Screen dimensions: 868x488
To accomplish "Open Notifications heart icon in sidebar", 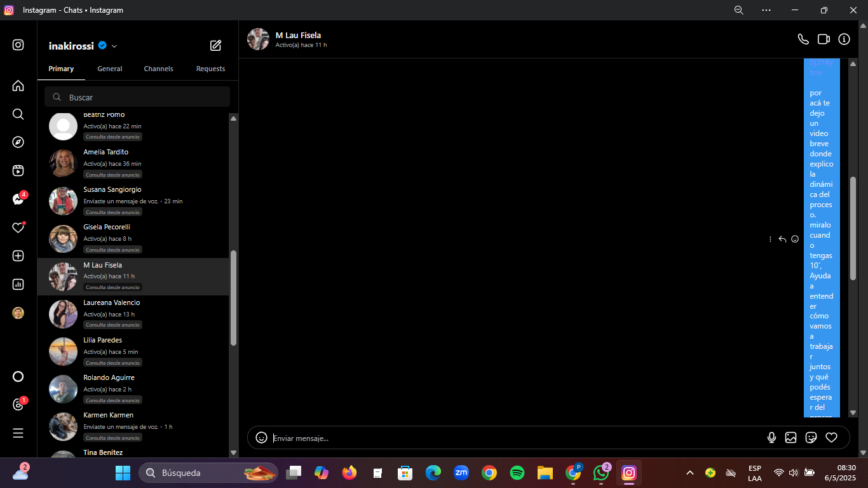I will click(x=18, y=227).
